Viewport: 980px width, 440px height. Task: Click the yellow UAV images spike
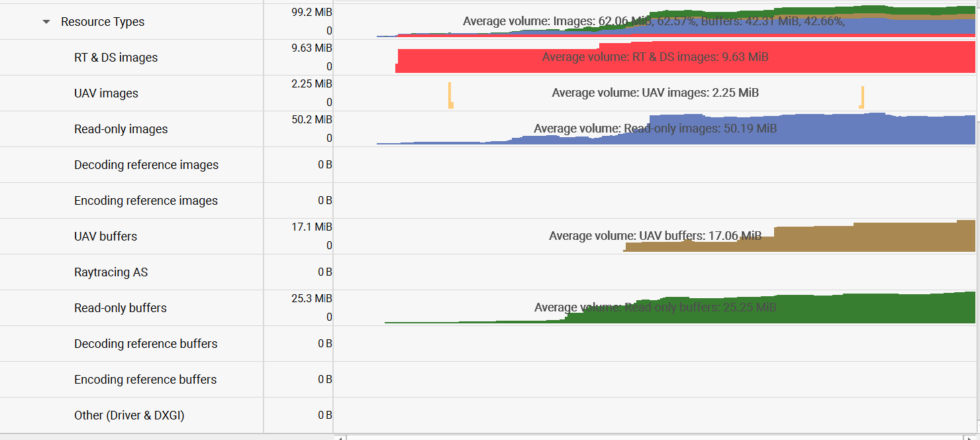point(450,93)
